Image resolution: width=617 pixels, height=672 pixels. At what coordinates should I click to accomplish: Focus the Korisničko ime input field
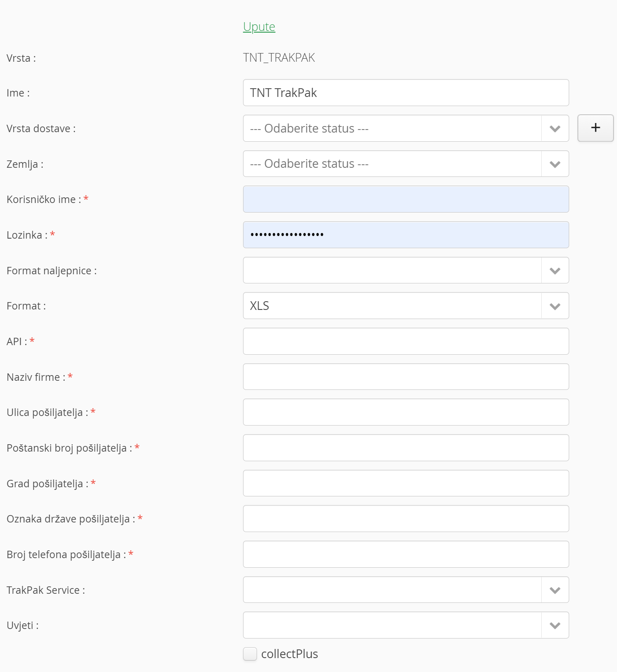tap(406, 199)
